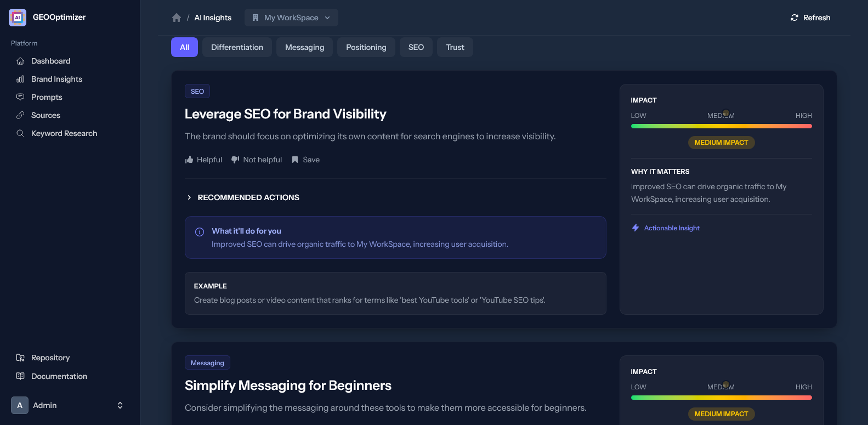The width and height of the screenshot is (868, 425).
Task: Click the Prompts speech bubble icon
Action: 20,97
